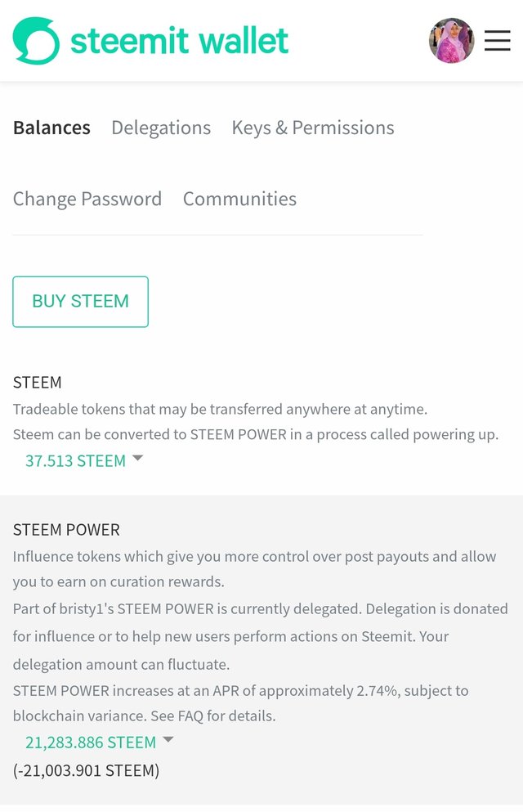Open the 37.513 STEEM balance dropdown
The image size is (523, 812).
pyautogui.click(x=75, y=461)
